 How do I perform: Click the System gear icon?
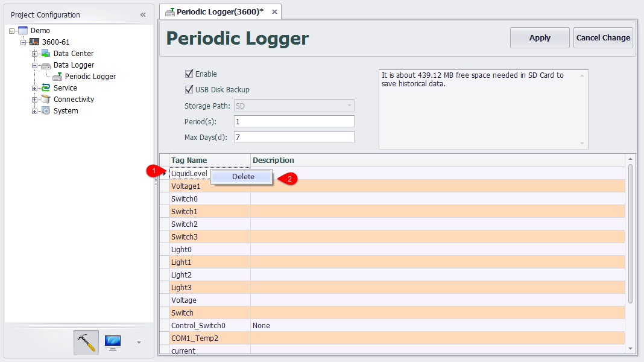tap(46, 111)
